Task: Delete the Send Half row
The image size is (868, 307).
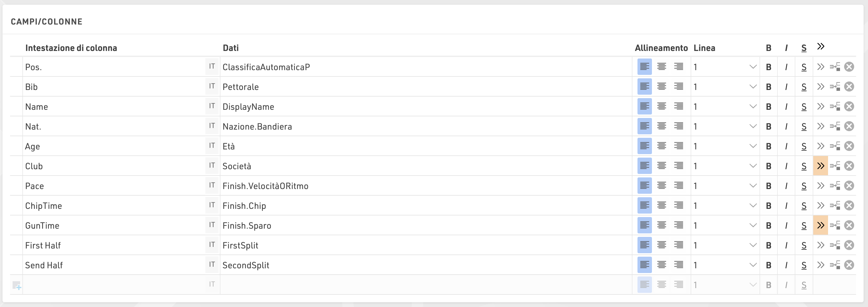Action: coord(849,265)
